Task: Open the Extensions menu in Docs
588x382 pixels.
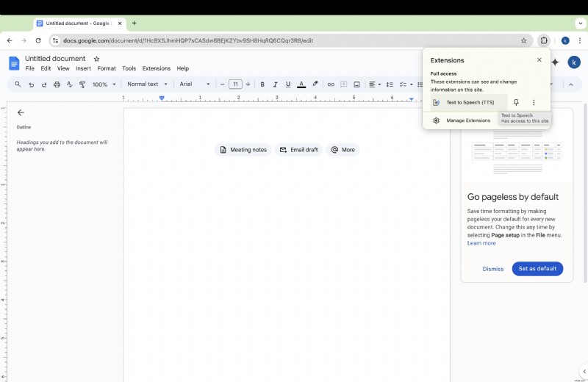Action: 157,68
